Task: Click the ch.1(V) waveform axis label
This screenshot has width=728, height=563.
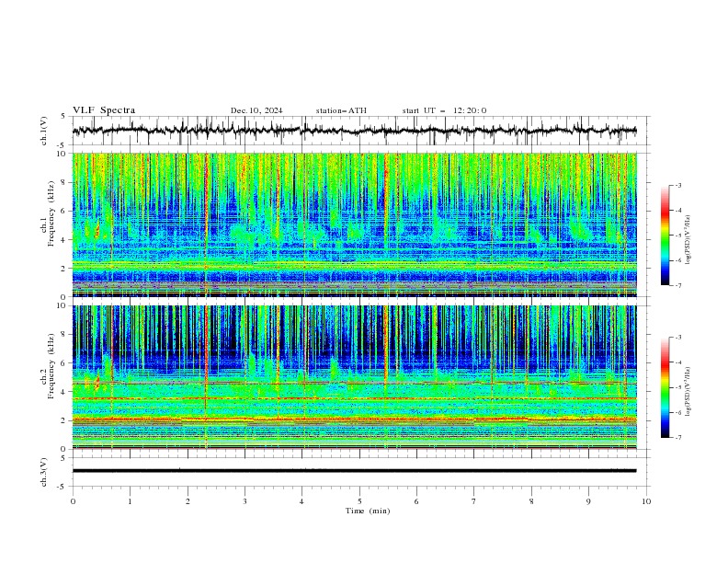Action: [44, 131]
